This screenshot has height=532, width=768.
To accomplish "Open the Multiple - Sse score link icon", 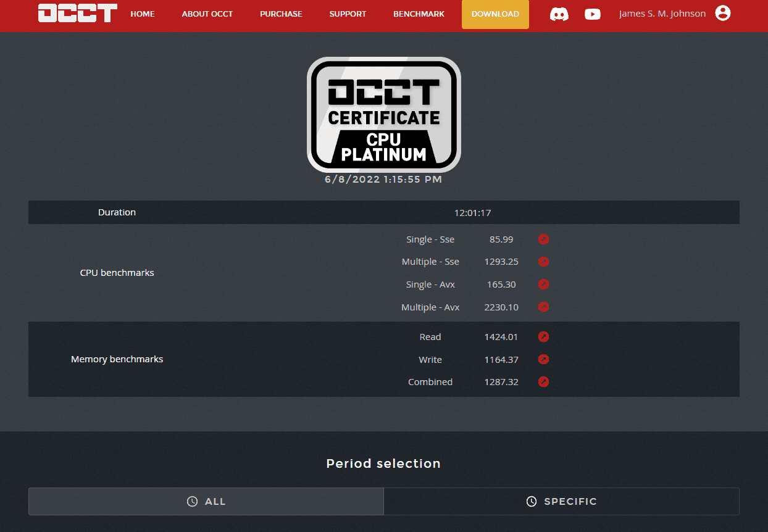I will point(543,262).
